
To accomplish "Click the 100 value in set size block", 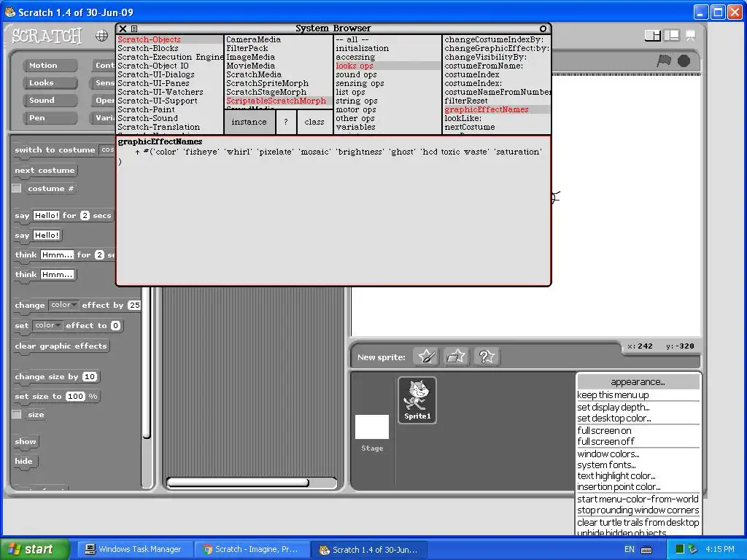I will pyautogui.click(x=75, y=396).
